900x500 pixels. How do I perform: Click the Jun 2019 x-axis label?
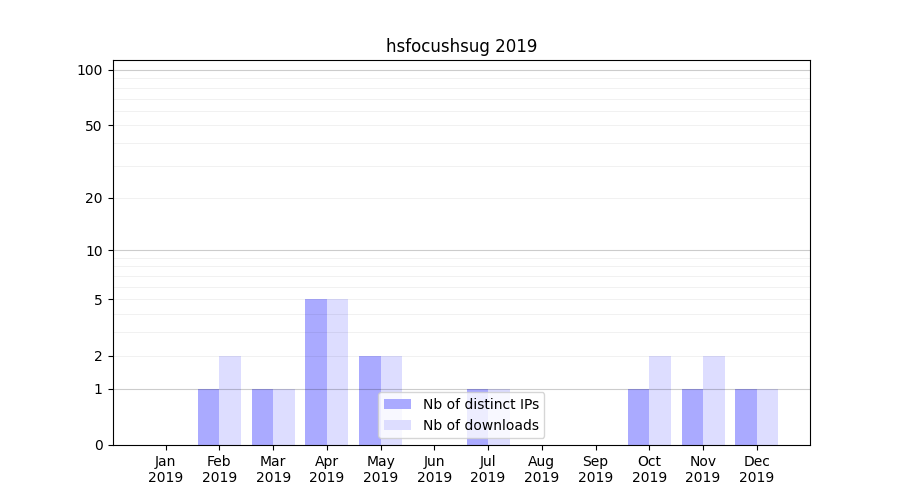click(434, 469)
